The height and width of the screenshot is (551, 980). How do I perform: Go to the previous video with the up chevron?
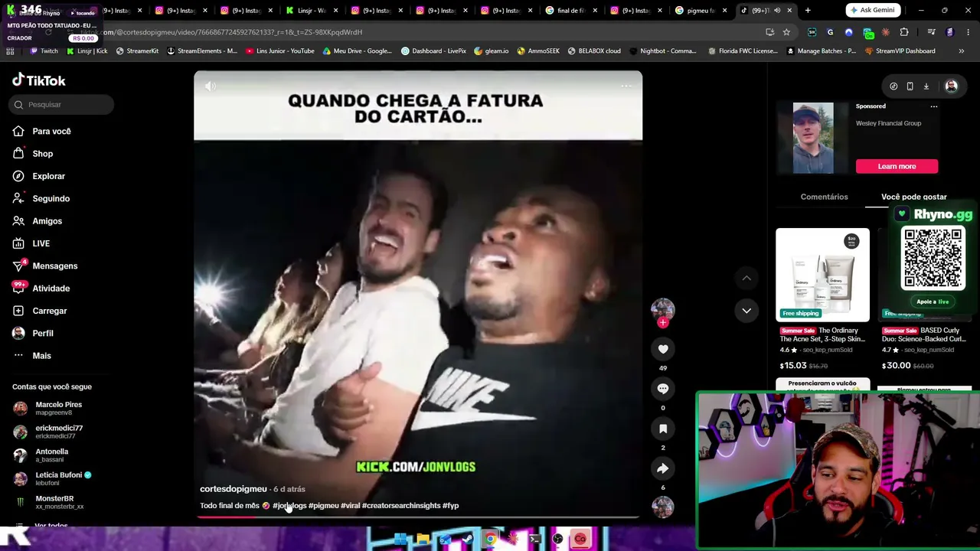pos(746,278)
